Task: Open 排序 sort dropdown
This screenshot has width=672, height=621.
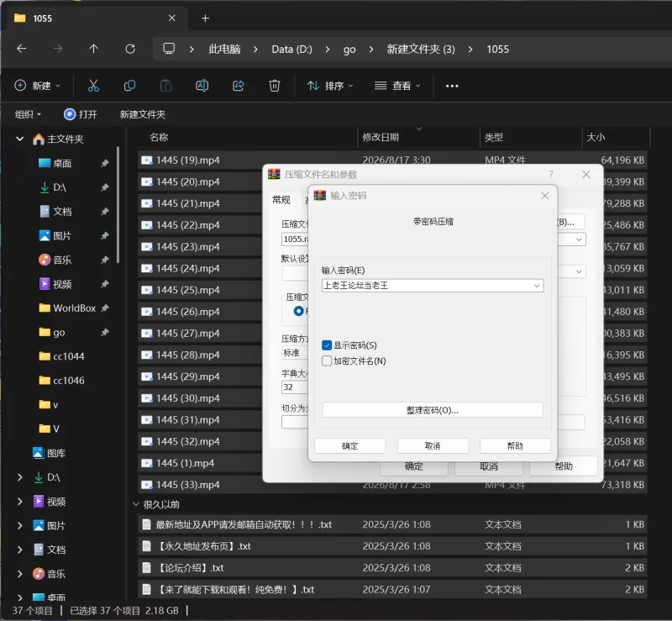Action: point(330,86)
